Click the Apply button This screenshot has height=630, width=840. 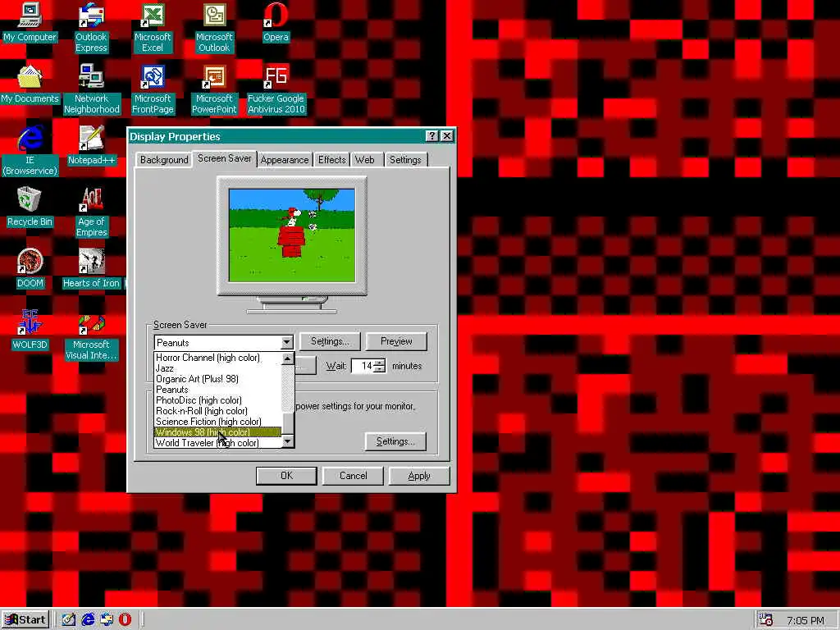tap(419, 476)
